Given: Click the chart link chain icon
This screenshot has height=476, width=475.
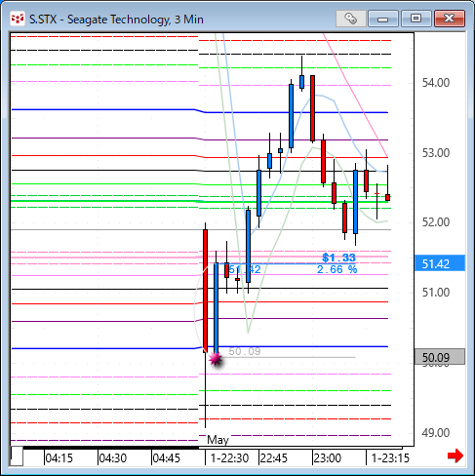Looking at the screenshot, I should (x=351, y=19).
